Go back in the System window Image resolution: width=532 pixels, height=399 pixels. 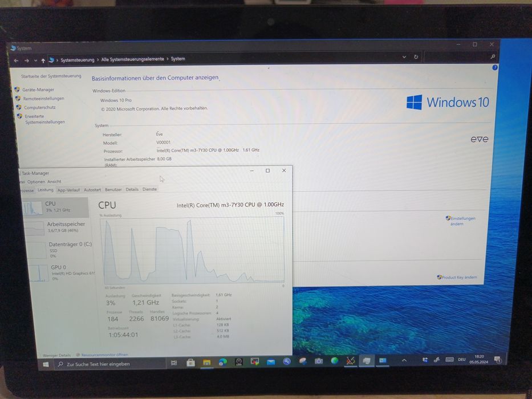click(17, 61)
